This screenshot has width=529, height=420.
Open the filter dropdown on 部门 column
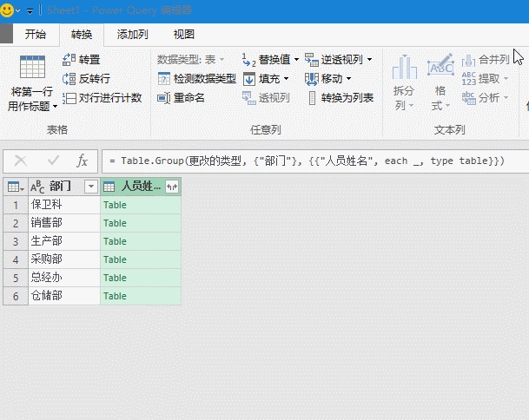click(91, 187)
